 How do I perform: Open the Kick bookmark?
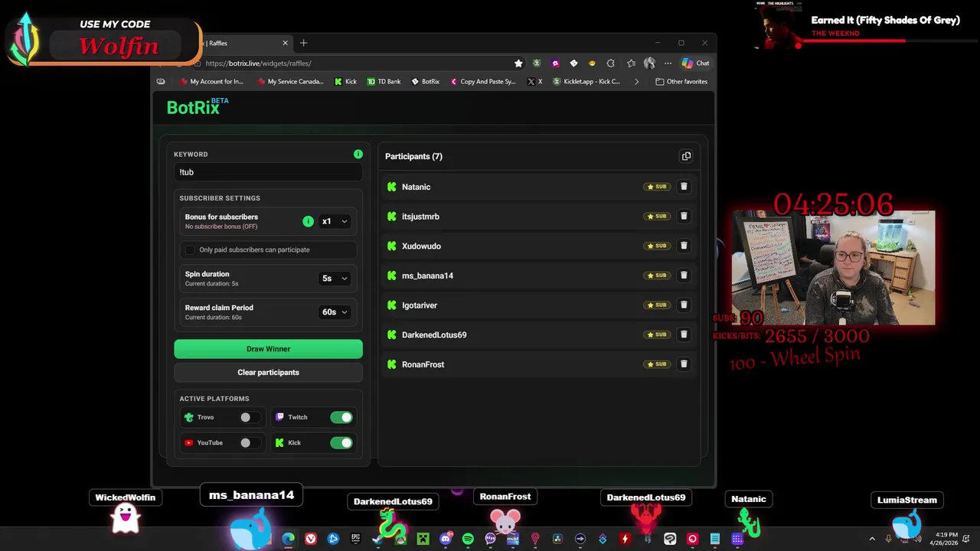[345, 82]
